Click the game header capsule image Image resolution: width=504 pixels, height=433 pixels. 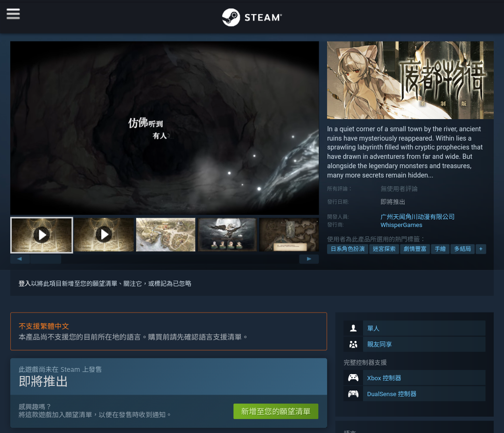coord(410,80)
